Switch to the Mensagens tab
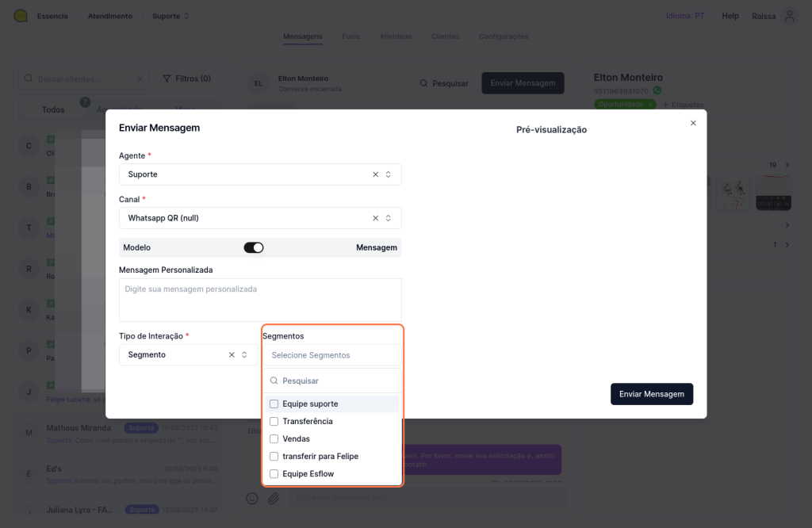This screenshot has width=812, height=528. [302, 36]
